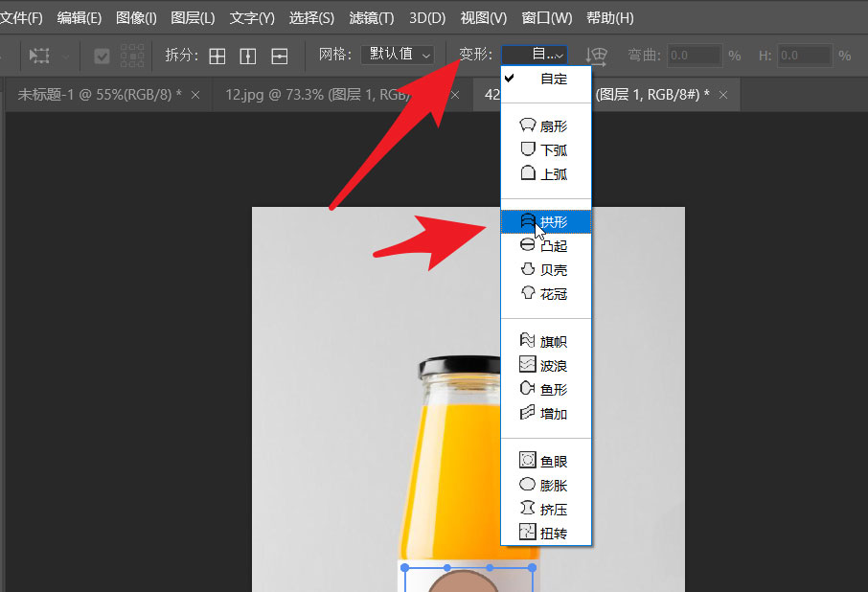Open the 窗口(W) menu
The width and height of the screenshot is (868, 592).
pyautogui.click(x=547, y=18)
